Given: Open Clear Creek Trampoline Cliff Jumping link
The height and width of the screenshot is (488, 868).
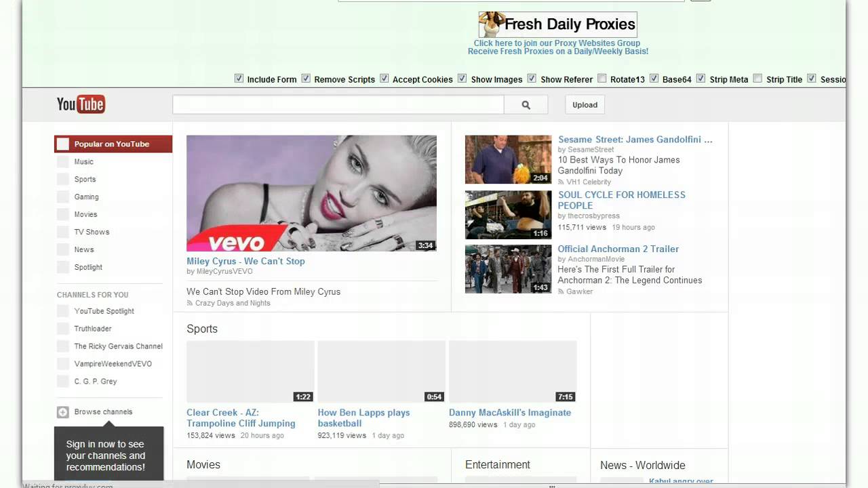Looking at the screenshot, I should (x=241, y=418).
